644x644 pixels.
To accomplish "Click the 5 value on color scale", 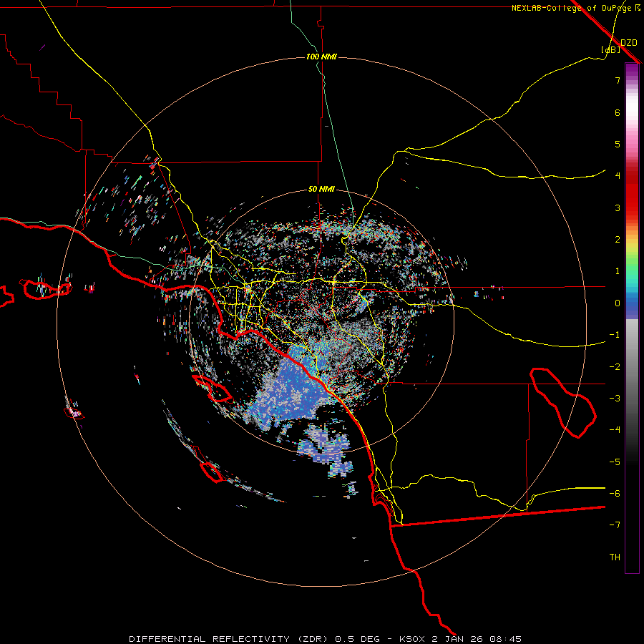I will tap(618, 144).
